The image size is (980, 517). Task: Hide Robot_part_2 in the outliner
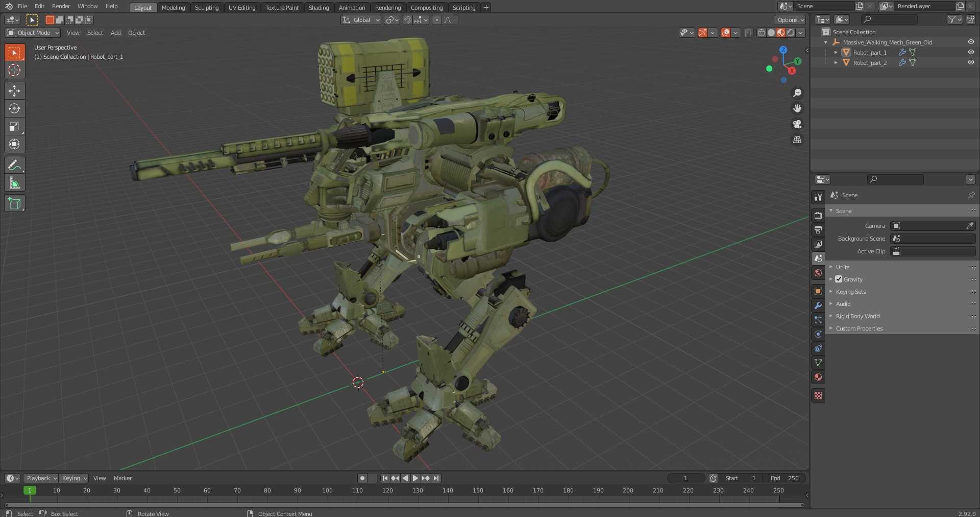click(971, 62)
